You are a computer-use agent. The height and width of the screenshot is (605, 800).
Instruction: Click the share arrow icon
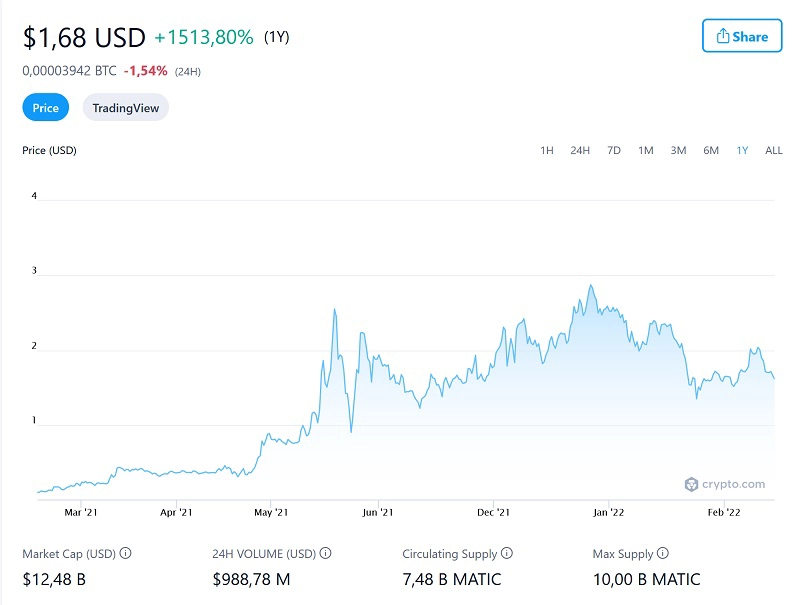coord(723,36)
